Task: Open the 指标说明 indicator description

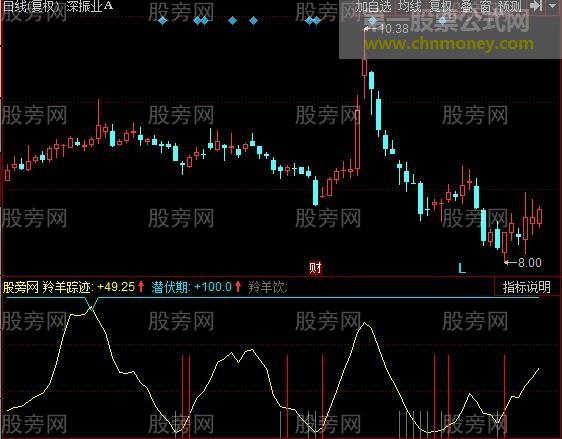Action: click(527, 287)
